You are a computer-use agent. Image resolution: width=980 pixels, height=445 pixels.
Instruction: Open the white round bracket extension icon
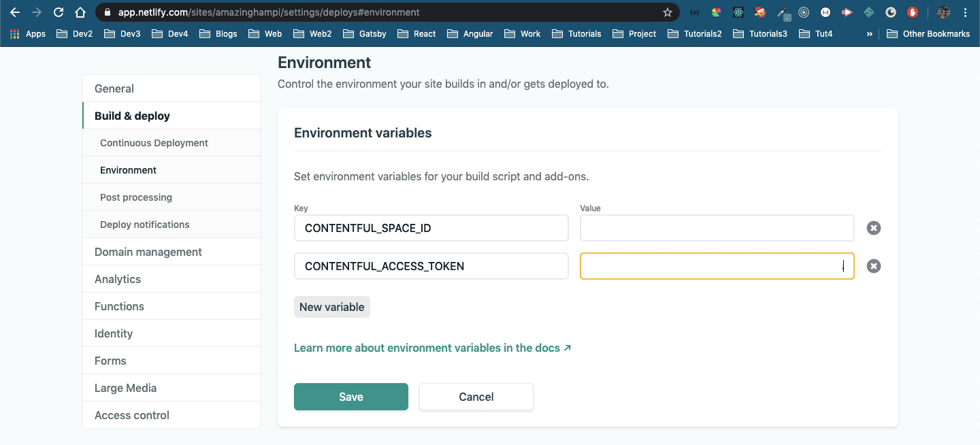click(x=826, y=12)
